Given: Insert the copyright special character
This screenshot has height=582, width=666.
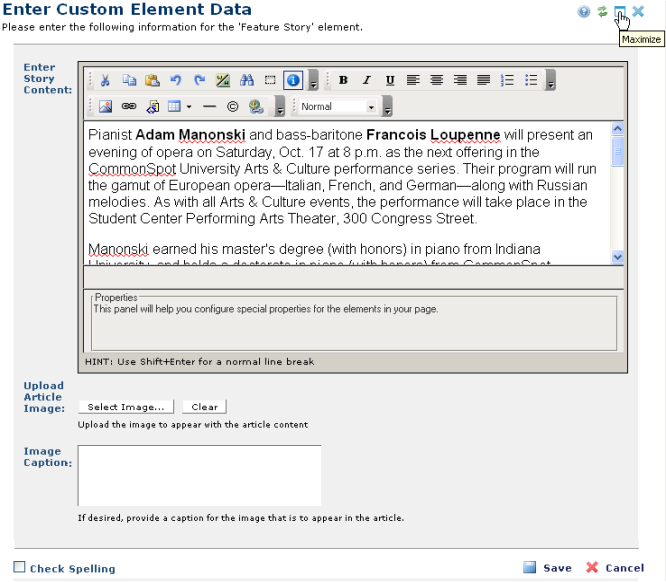Looking at the screenshot, I should point(232,106).
